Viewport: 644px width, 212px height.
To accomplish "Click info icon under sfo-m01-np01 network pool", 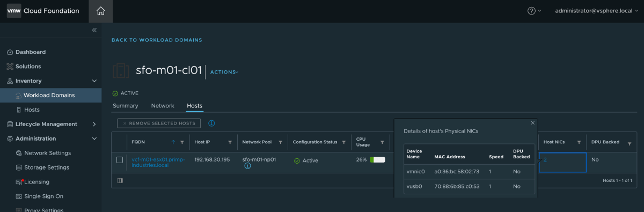I will pyautogui.click(x=247, y=166).
